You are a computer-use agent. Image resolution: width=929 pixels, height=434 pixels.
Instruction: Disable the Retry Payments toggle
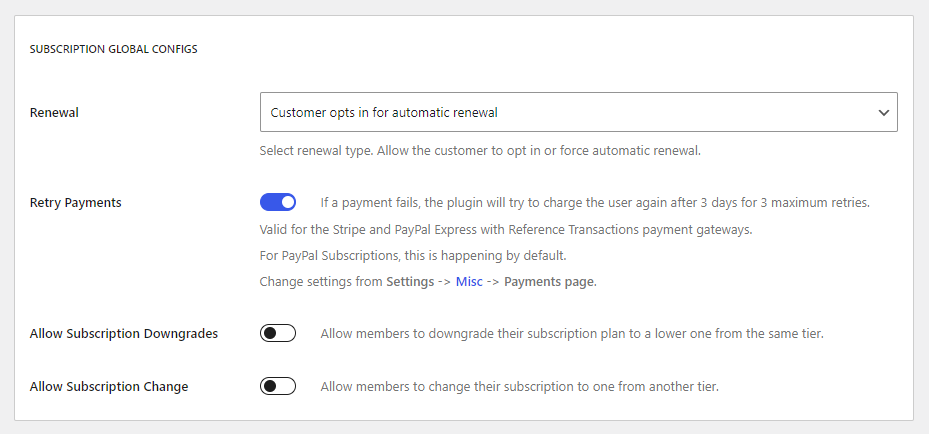[278, 202]
